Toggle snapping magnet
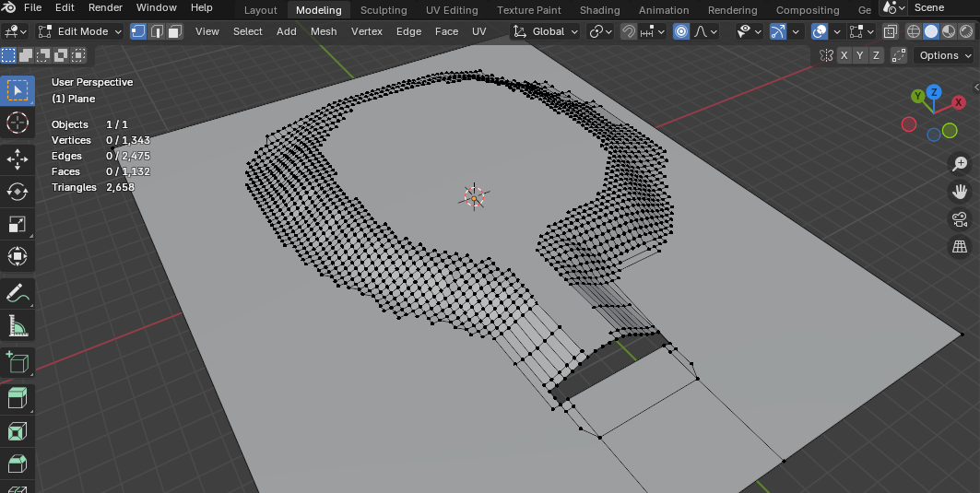 [x=629, y=31]
